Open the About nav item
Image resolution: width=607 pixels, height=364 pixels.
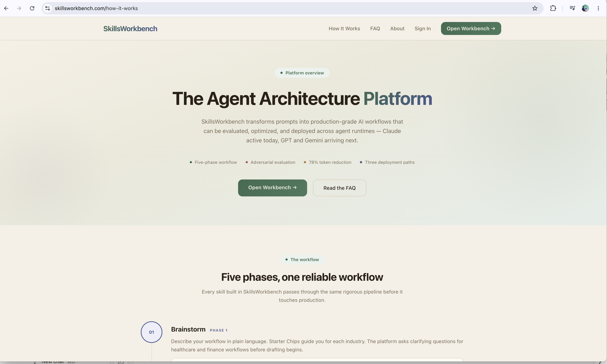click(397, 28)
